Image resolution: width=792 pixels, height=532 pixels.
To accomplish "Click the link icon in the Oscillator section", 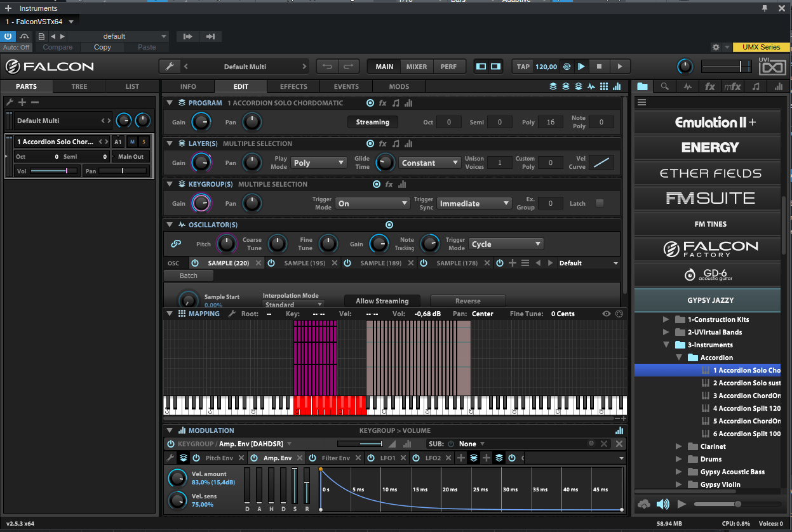I will coord(176,244).
